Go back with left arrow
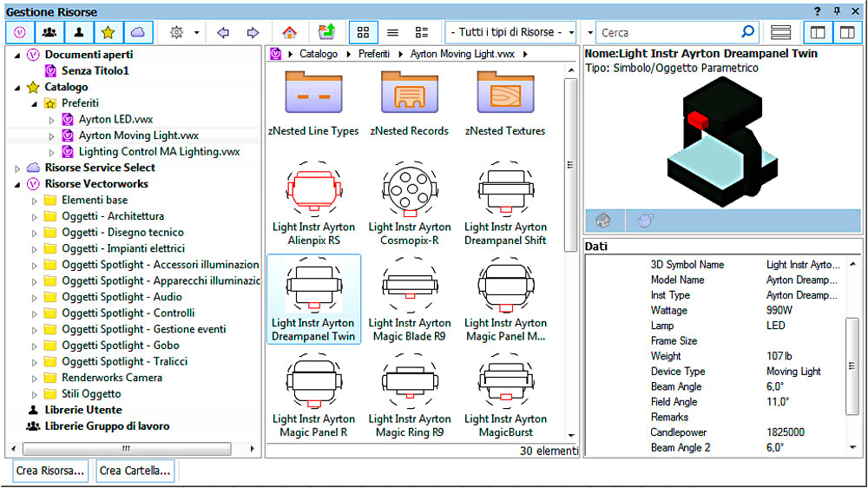868x488 pixels. 223,33
